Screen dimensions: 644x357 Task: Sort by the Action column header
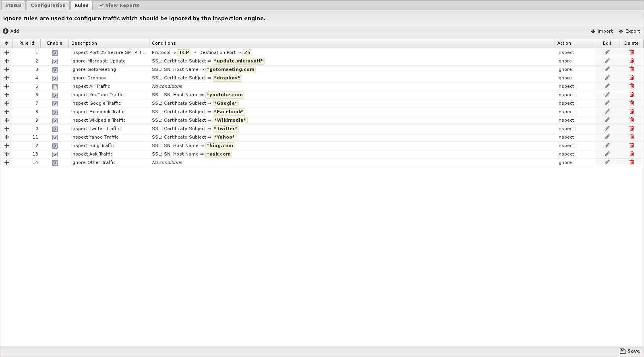coord(564,43)
